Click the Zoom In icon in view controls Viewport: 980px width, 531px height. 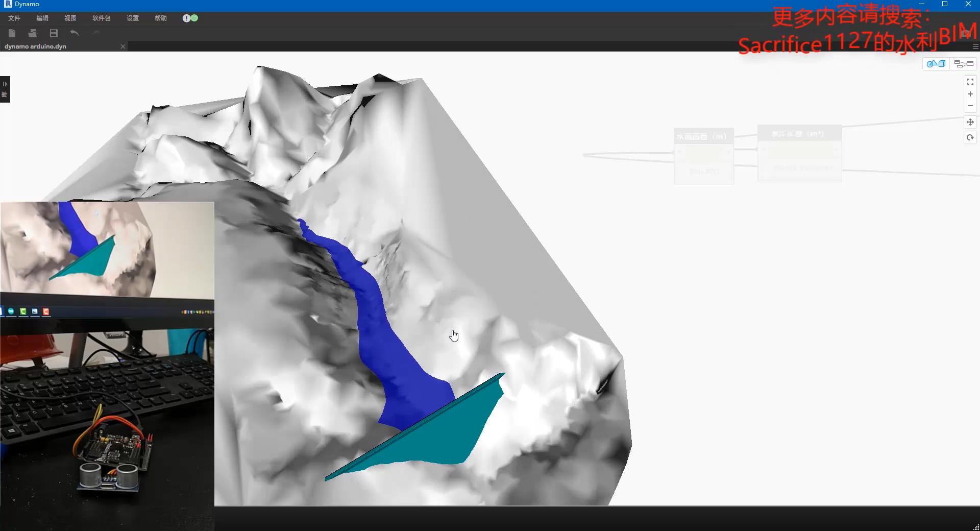point(969,94)
